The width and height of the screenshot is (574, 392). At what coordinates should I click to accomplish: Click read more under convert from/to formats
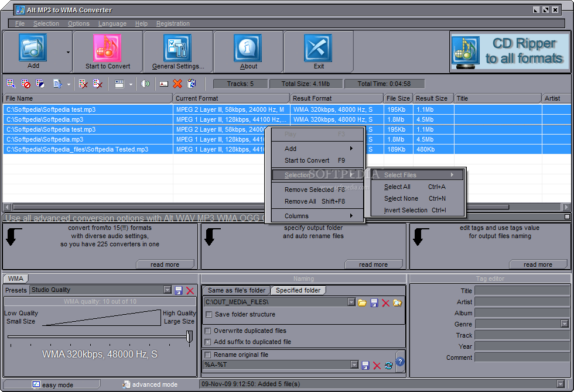coord(165,264)
